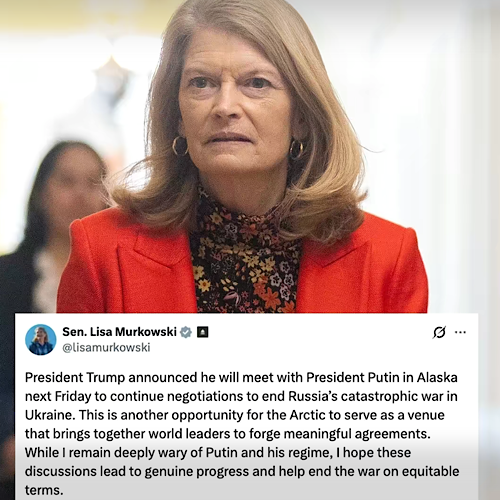Screen dimensions: 500x500
Task: Open the round profile avatar of the tweet
Action: (41, 340)
